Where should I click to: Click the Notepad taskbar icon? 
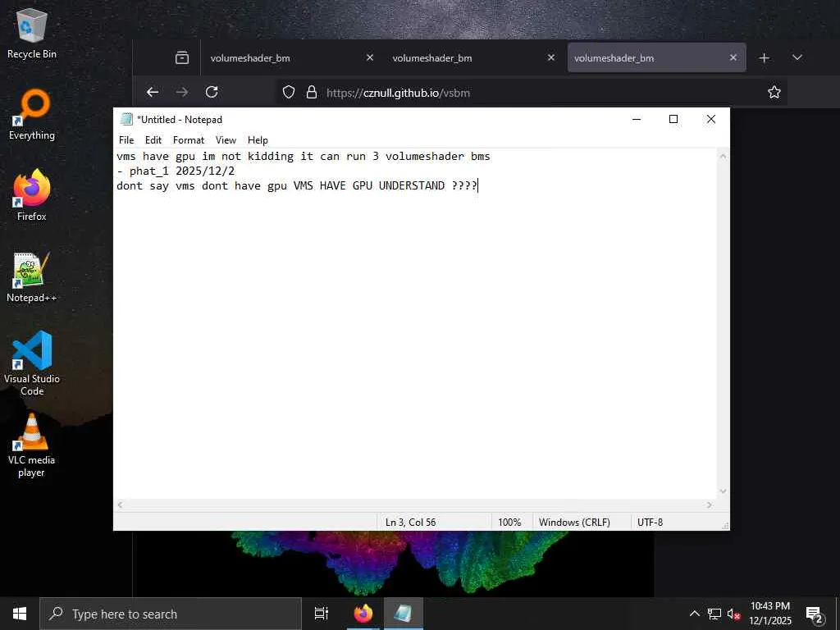(x=403, y=614)
